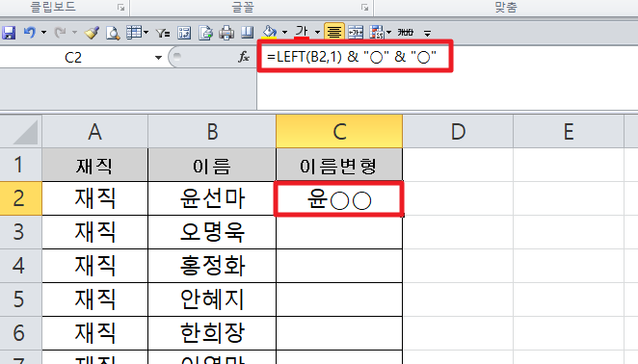Click the fx Insert Function button
Screen dimensions: 638x364
coord(244,58)
